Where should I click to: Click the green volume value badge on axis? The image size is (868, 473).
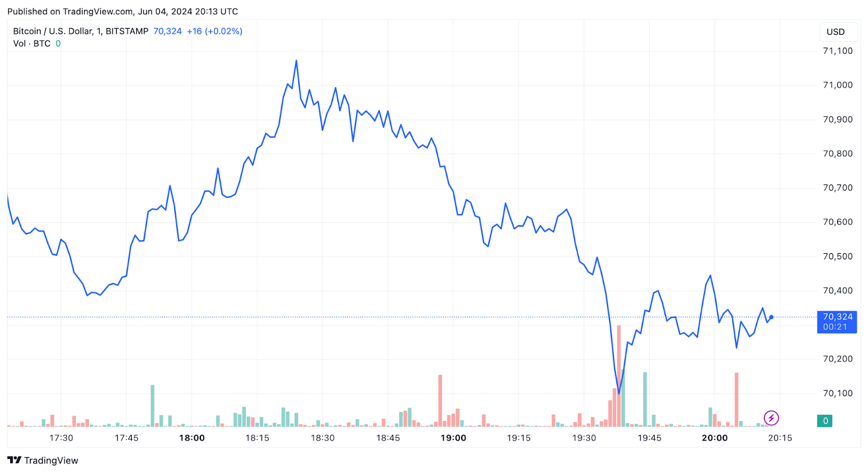(825, 421)
